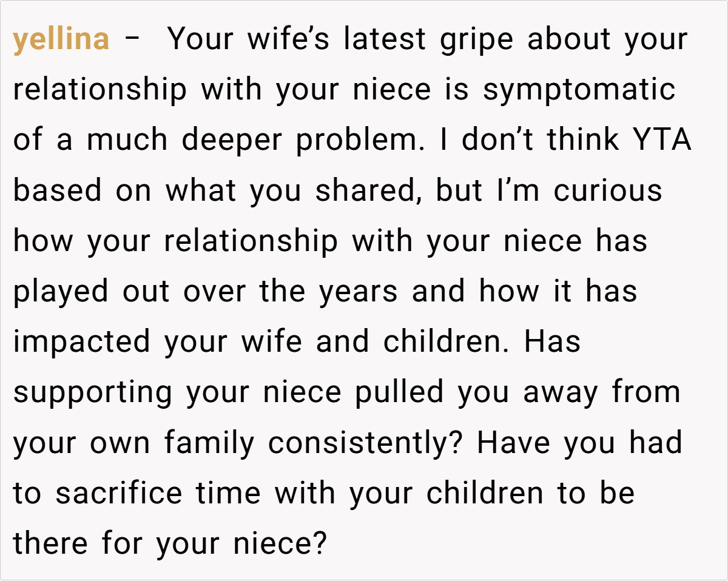Click the word "family" in the comment
This screenshot has height=581, width=728.
coord(209,443)
